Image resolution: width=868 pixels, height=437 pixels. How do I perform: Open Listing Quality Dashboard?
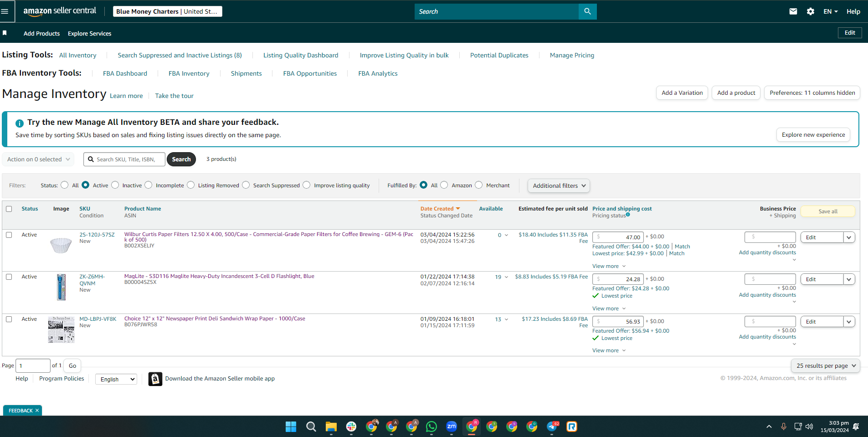pos(301,55)
